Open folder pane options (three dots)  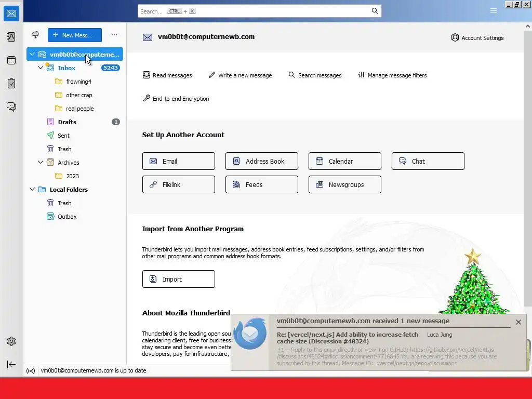tap(114, 35)
